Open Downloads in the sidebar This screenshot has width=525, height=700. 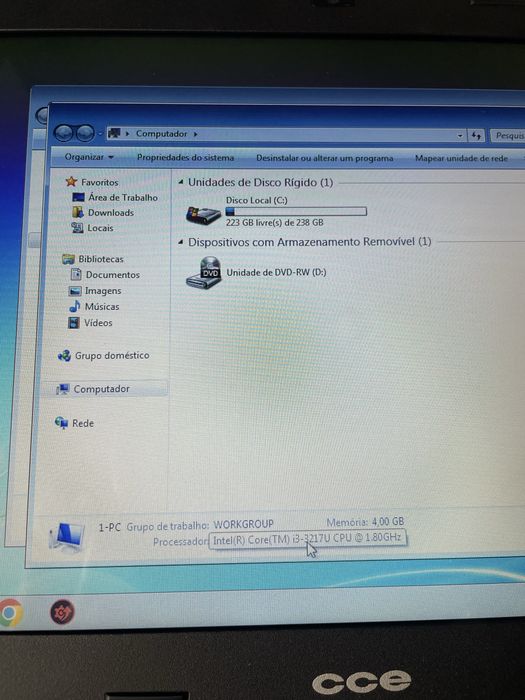[x=111, y=212]
